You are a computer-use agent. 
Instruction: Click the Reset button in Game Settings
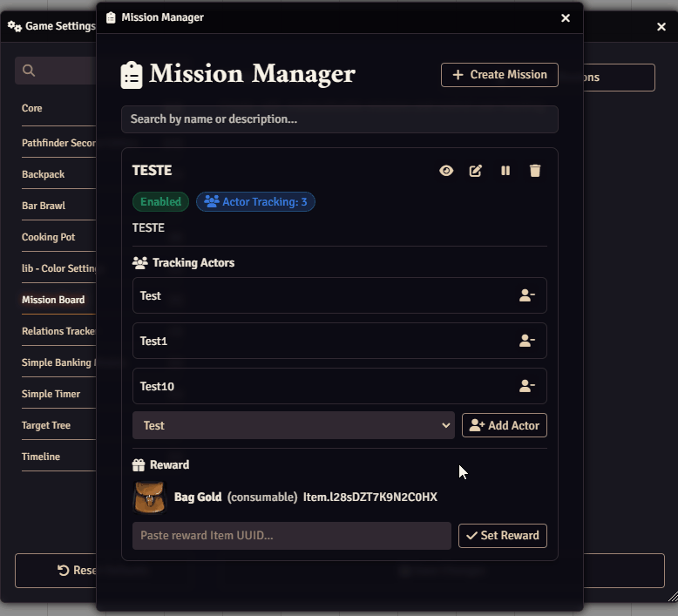tap(57, 571)
